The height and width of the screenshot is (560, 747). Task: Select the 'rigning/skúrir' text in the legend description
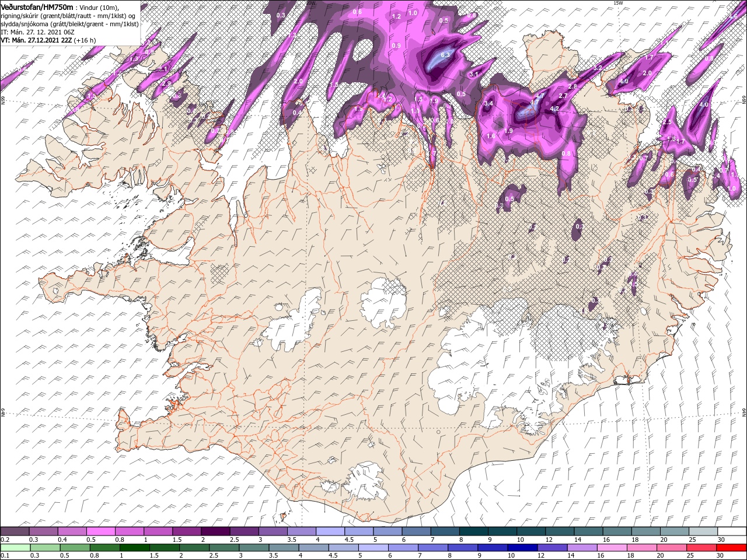20,15
